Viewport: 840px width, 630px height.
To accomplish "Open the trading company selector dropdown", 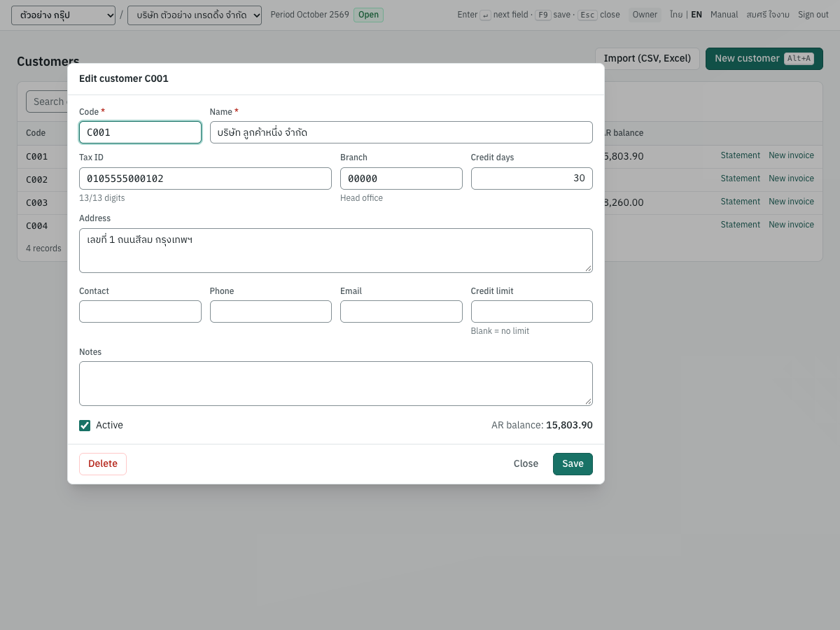I will click(195, 15).
